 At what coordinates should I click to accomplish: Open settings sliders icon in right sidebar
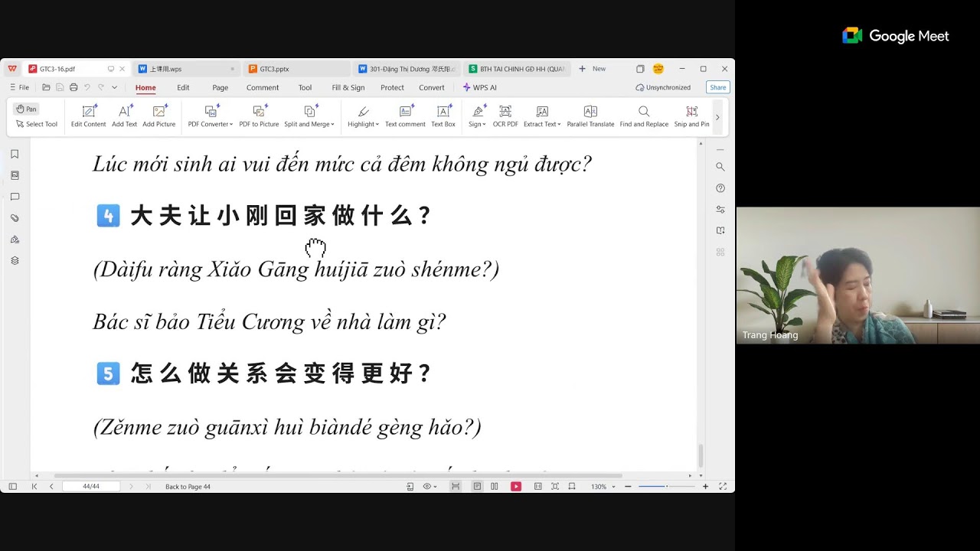(720, 209)
